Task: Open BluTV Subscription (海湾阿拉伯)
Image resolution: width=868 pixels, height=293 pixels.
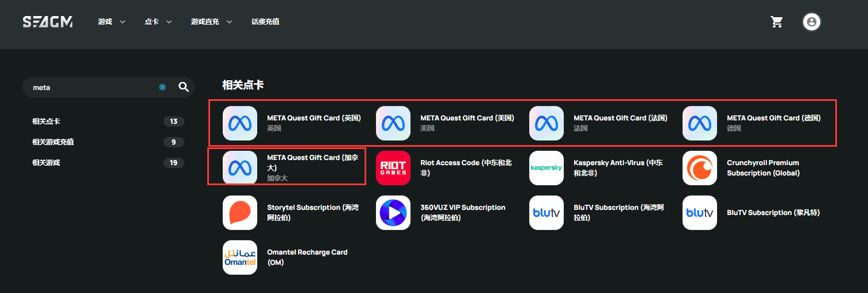Action: click(619, 213)
